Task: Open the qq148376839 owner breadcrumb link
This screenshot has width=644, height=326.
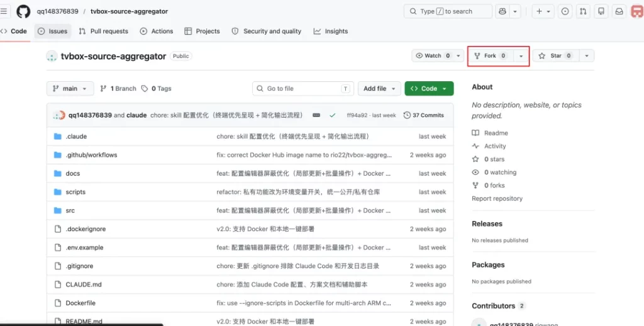Action: tap(57, 11)
